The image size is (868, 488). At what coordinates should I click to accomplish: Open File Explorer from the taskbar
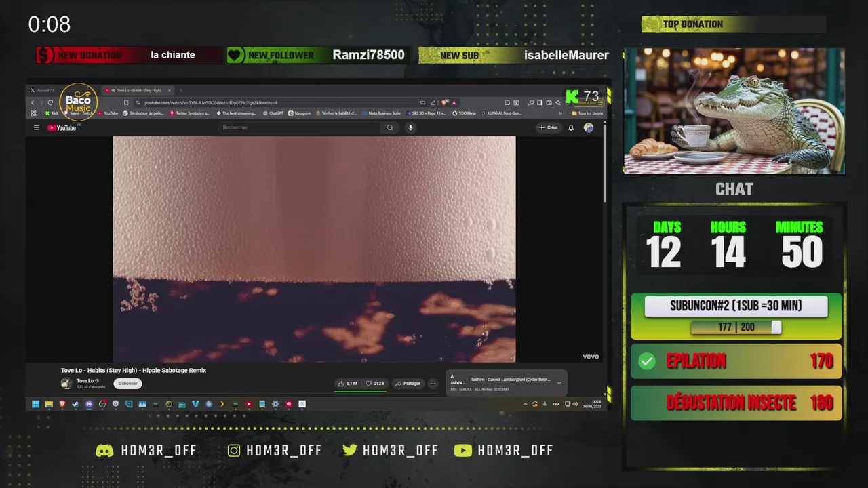[49, 404]
